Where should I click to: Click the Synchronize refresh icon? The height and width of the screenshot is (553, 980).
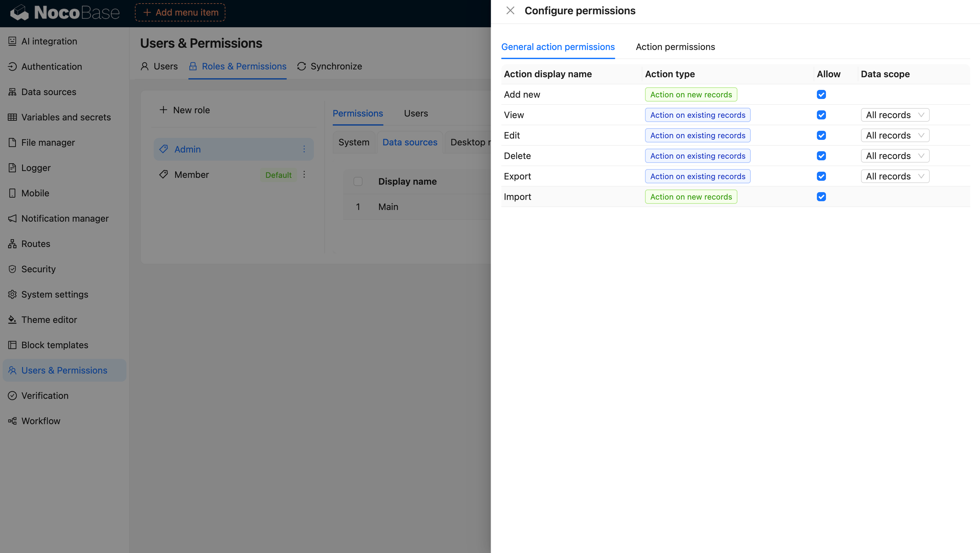pos(301,66)
